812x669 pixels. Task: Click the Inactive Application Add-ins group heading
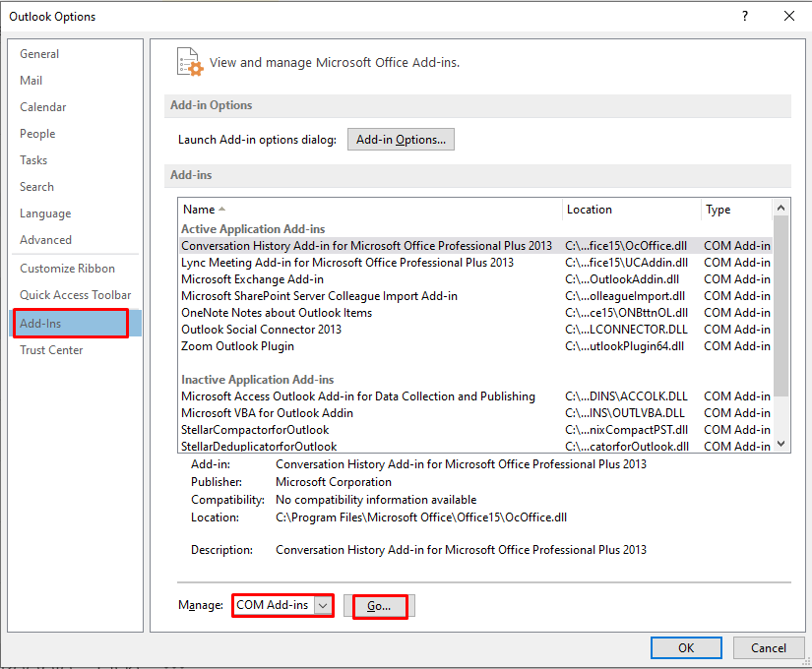click(x=257, y=380)
